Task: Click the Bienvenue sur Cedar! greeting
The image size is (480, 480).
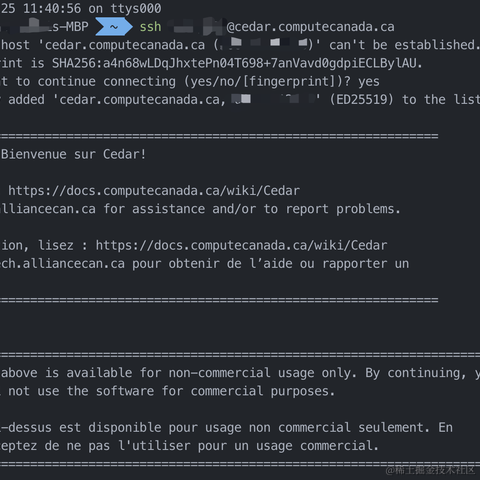Action: [73, 154]
